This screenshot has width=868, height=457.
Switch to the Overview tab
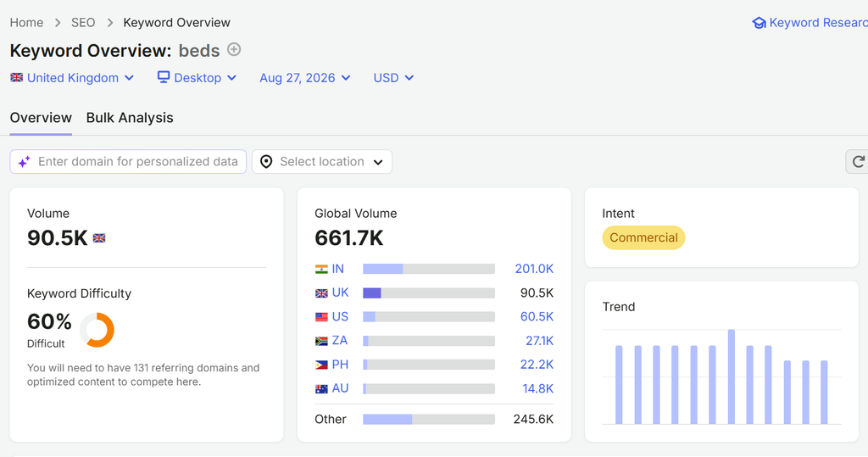[x=41, y=118]
